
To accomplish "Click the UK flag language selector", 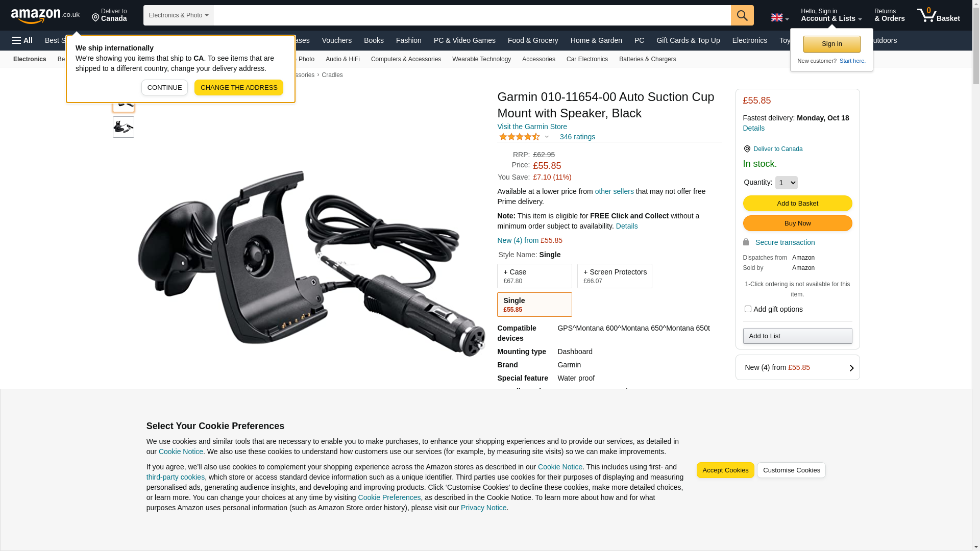I will click(x=779, y=17).
